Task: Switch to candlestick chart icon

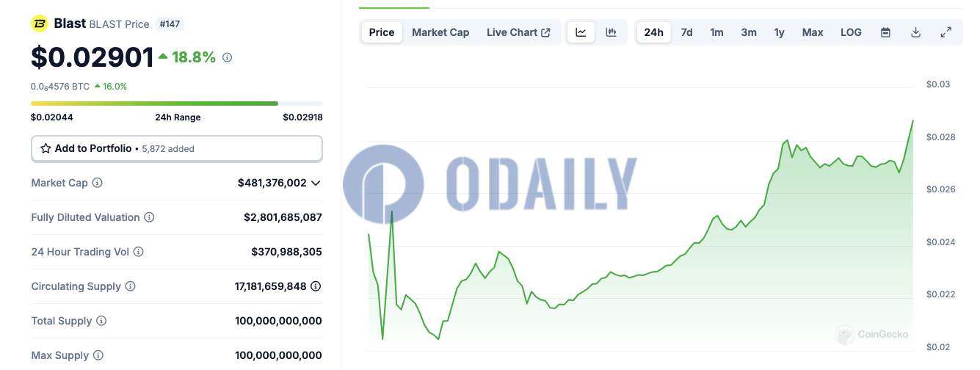Action: pyautogui.click(x=611, y=32)
